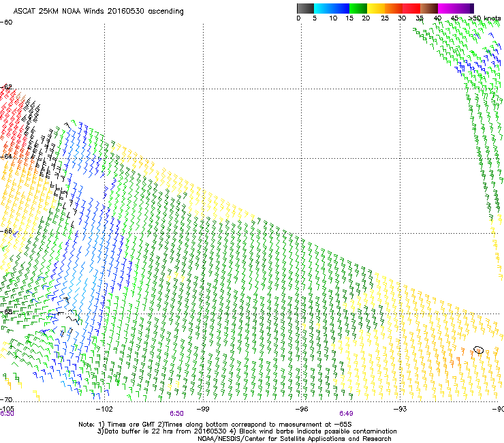This screenshot has width=504, height=443.
Task: Choose the orange 25–30 knots legend segment
Action: [394, 8]
